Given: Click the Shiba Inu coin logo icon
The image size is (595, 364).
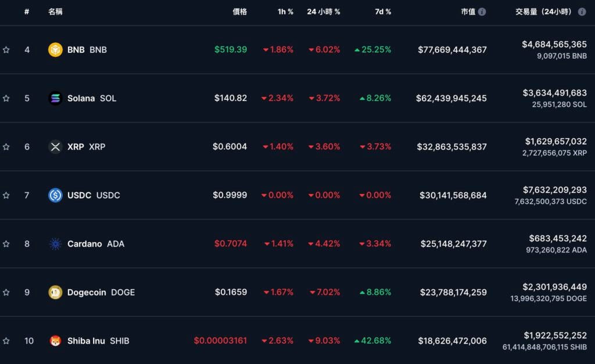Looking at the screenshot, I should click(55, 341).
